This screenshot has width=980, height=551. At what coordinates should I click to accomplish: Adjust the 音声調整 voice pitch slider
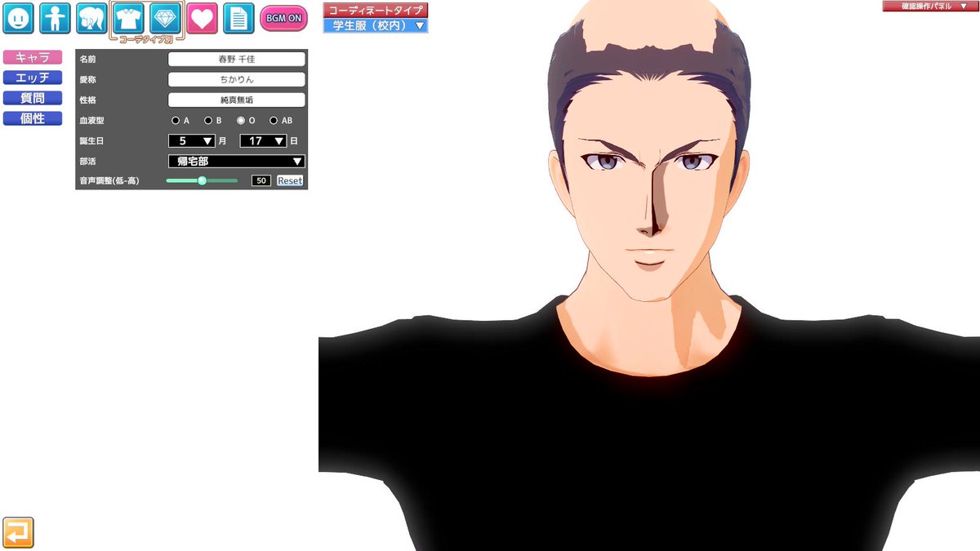point(202,180)
